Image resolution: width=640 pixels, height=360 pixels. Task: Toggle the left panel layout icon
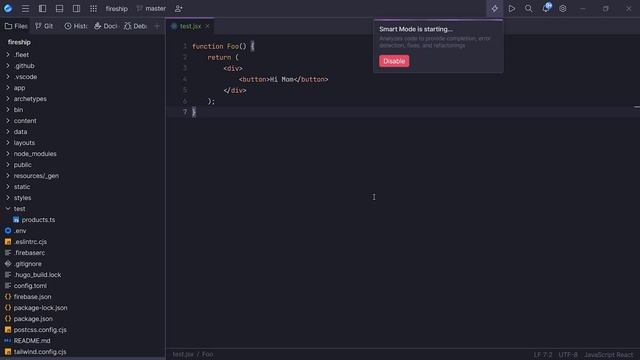point(42,9)
